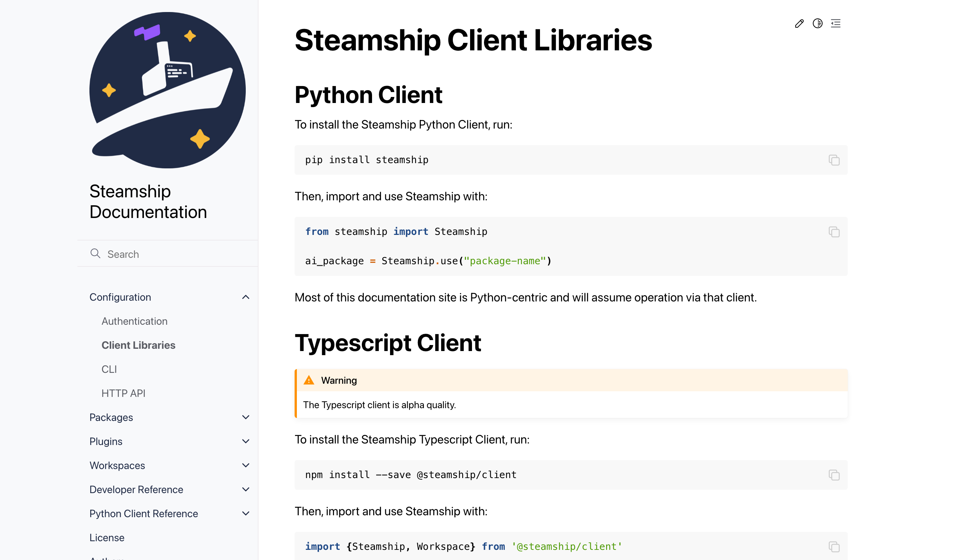Open the License link

point(107,537)
